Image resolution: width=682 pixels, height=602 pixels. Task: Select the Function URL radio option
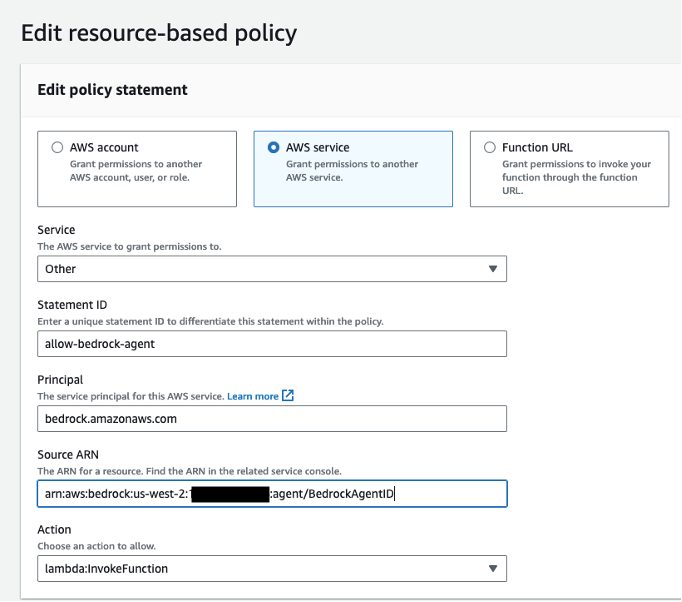[490, 147]
